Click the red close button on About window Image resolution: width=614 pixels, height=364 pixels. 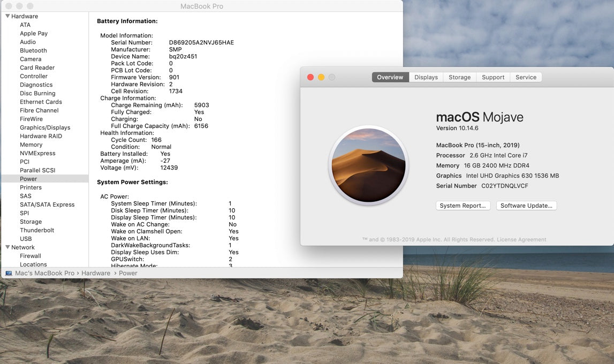click(310, 77)
